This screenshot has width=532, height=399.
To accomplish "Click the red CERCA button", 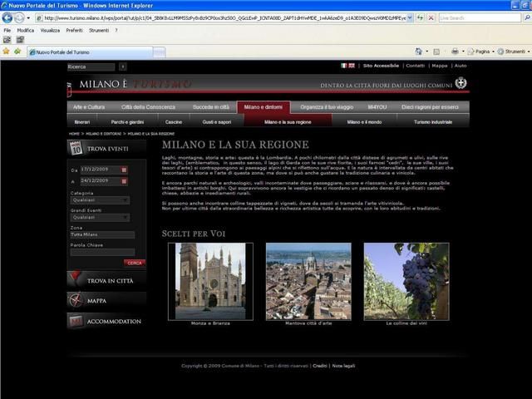I will coord(135,263).
